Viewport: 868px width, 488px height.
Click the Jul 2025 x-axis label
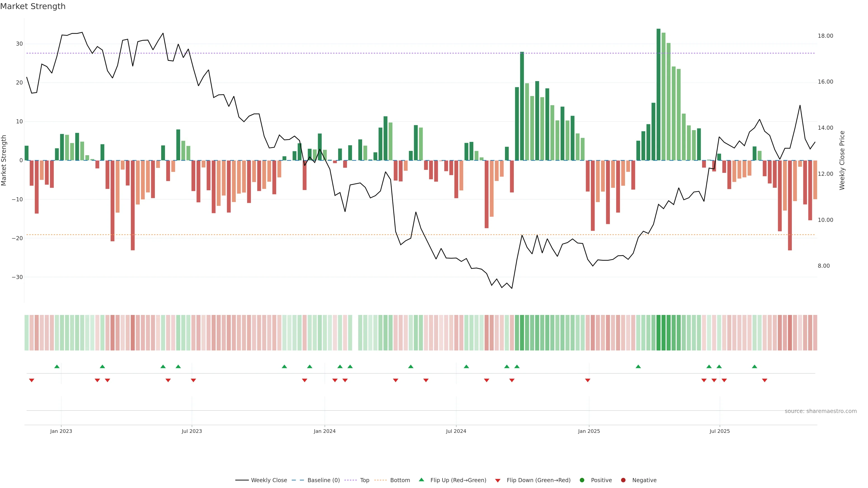point(719,431)
